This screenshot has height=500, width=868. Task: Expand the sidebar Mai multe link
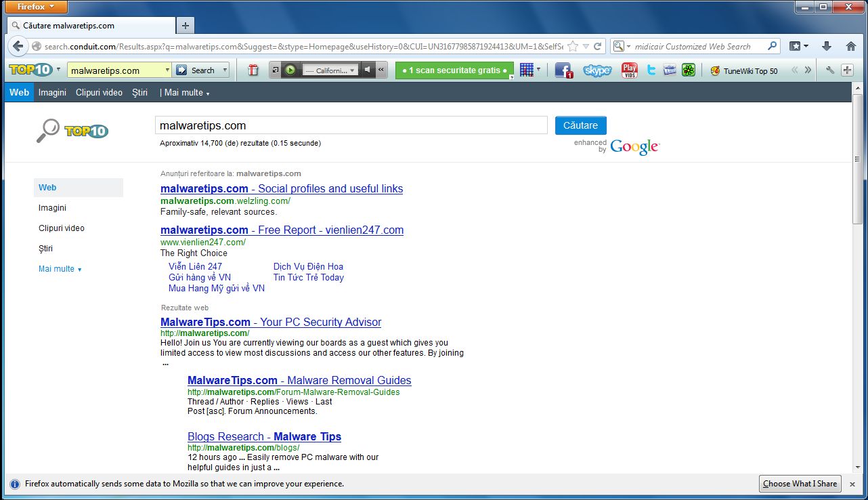coord(60,269)
